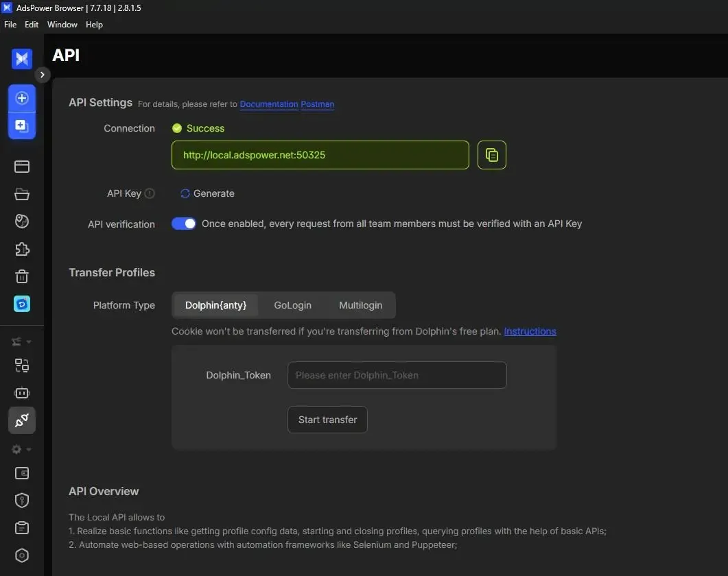Viewport: 728px width, 576px height.
Task: Select the workflow automation icon in sidebar
Action: coord(22,365)
